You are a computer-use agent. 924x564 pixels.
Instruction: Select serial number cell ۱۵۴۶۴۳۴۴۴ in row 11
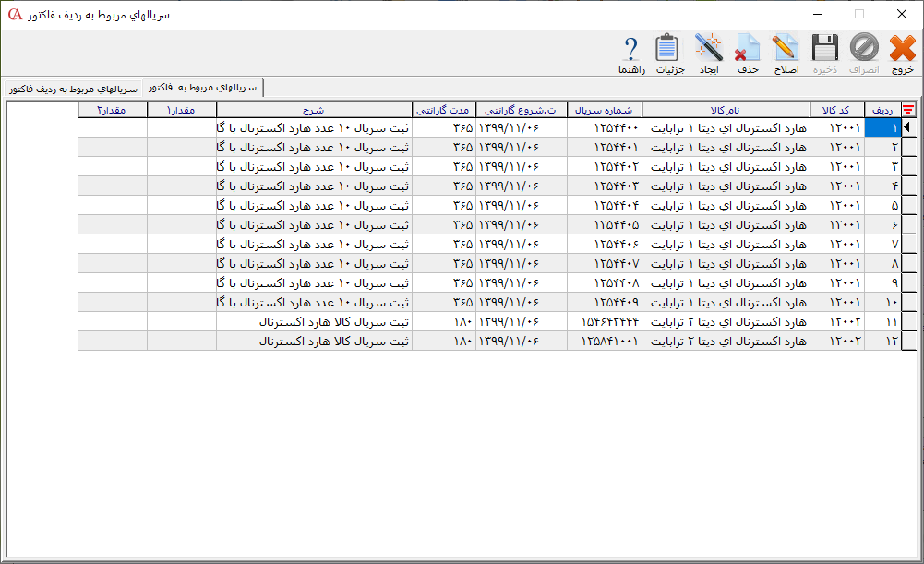pos(606,322)
